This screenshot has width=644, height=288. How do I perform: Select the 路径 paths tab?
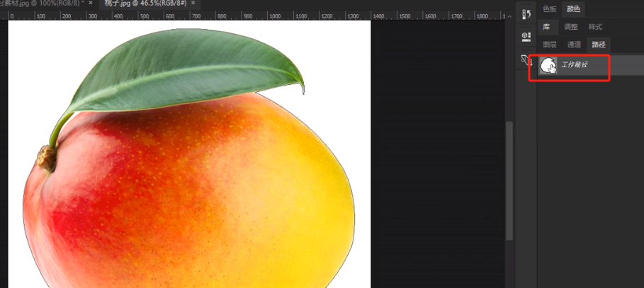coord(599,45)
